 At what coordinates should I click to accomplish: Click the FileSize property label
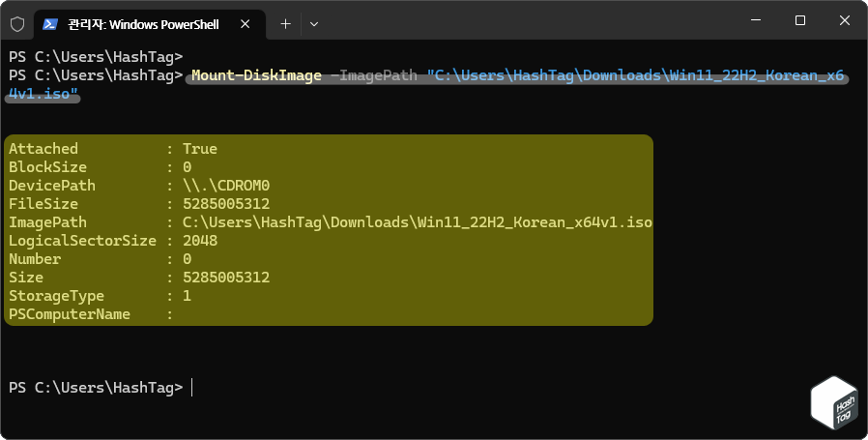[x=43, y=203]
